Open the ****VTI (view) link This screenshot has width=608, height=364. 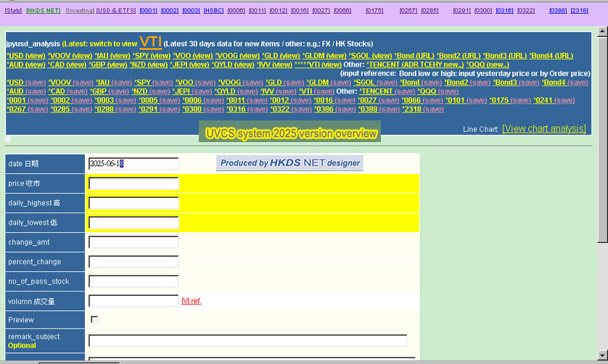click(x=318, y=65)
